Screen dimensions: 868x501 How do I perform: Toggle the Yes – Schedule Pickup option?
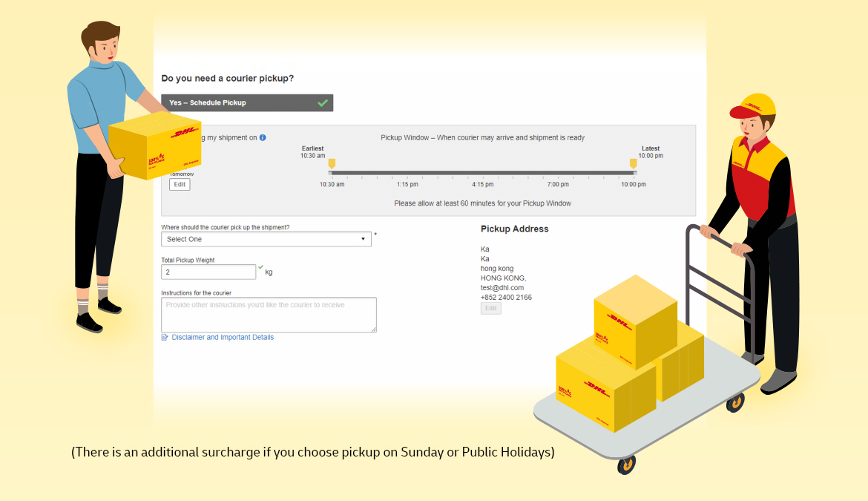coord(247,103)
